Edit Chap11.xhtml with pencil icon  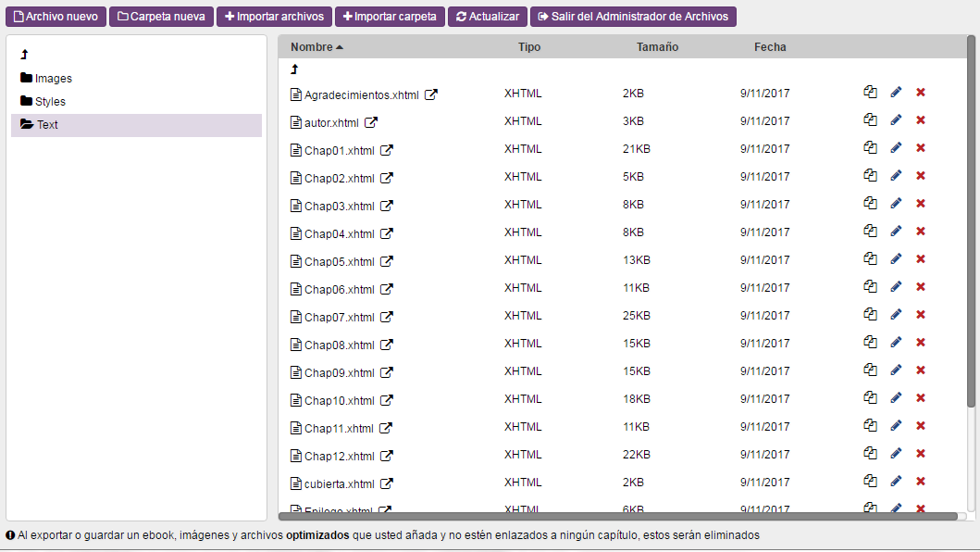[896, 425]
